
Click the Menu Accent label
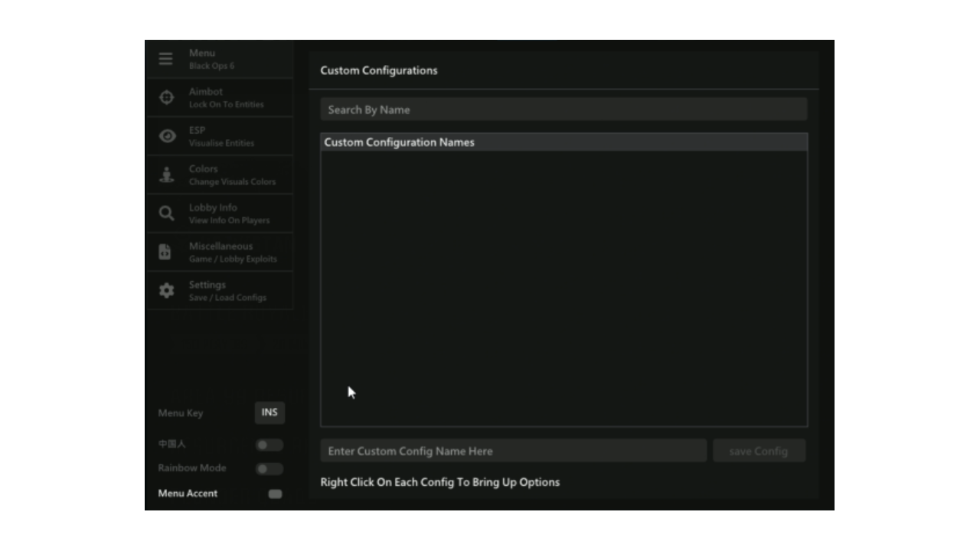click(188, 494)
